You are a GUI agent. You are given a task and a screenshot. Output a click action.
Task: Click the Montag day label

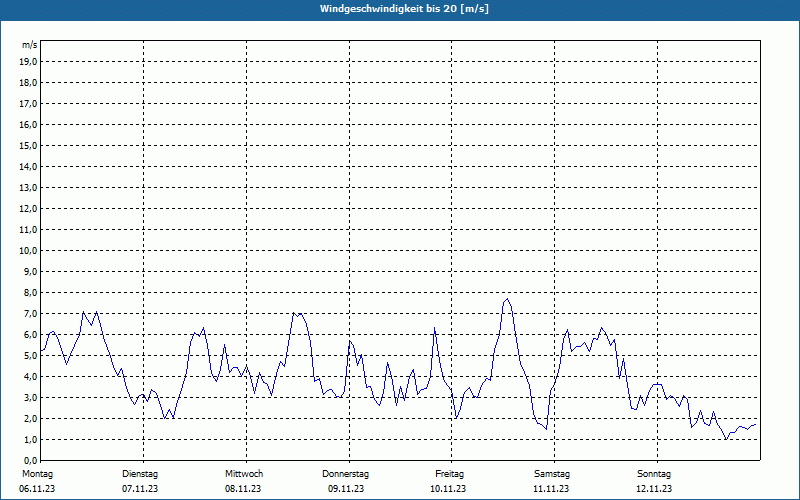(x=36, y=473)
